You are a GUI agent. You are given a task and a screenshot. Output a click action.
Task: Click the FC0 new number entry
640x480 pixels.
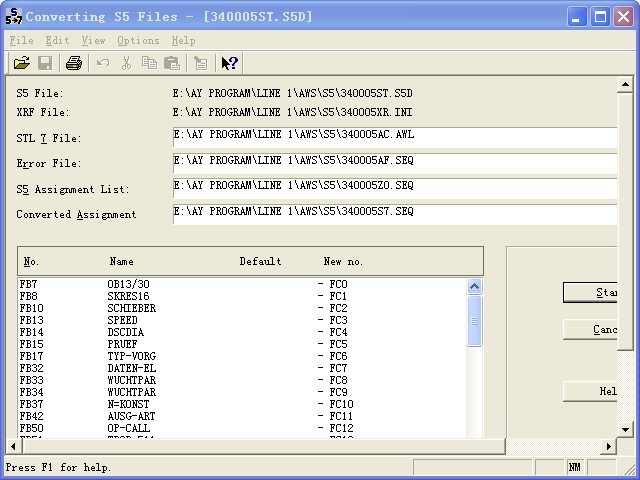(338, 284)
